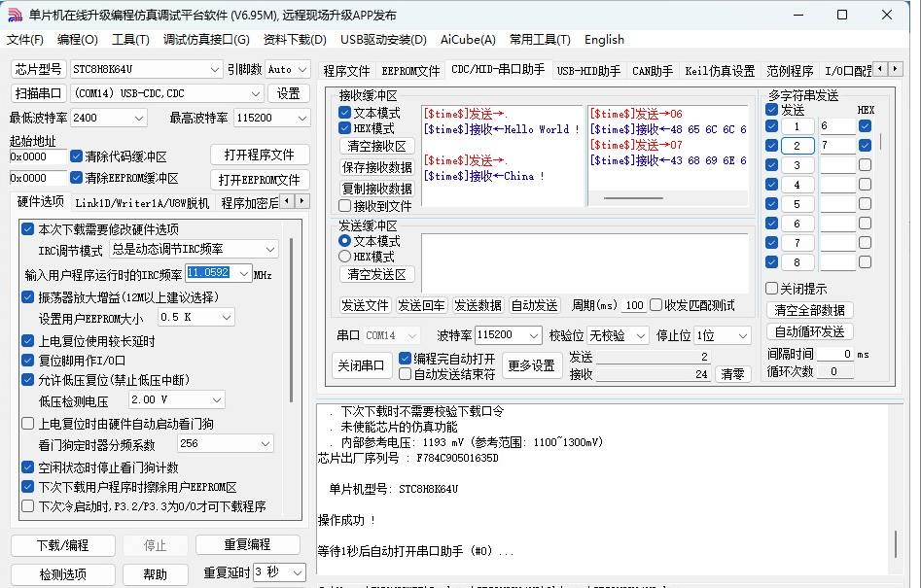Click the 周期(ms) input field

coord(633,305)
